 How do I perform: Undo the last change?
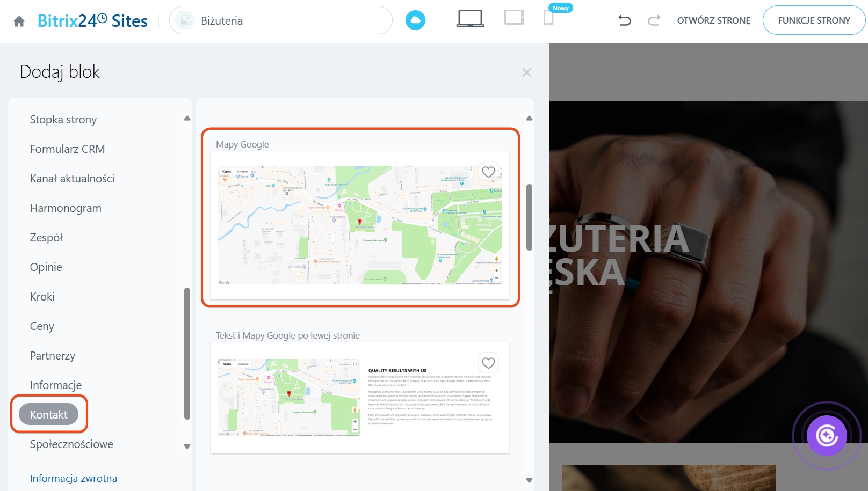coord(624,20)
